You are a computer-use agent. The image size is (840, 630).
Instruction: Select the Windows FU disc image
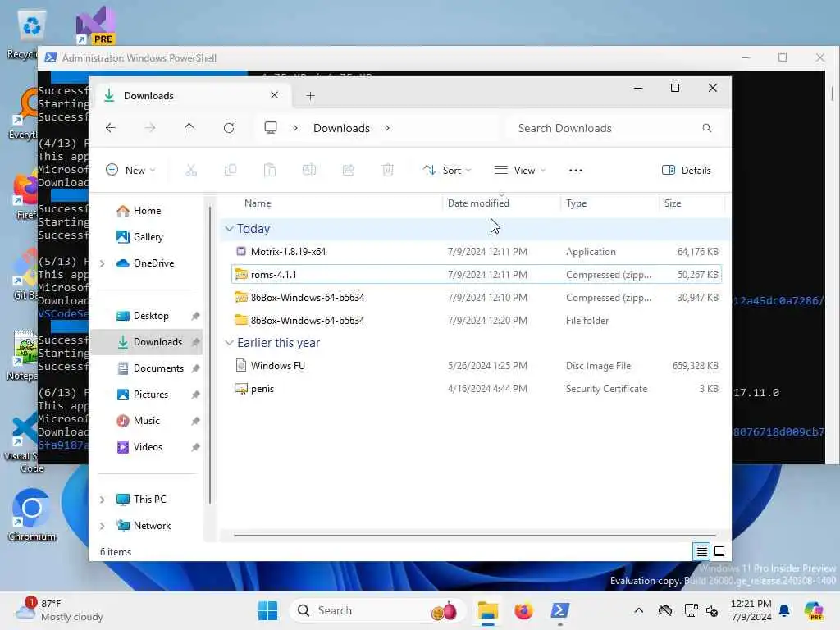[x=477, y=366]
